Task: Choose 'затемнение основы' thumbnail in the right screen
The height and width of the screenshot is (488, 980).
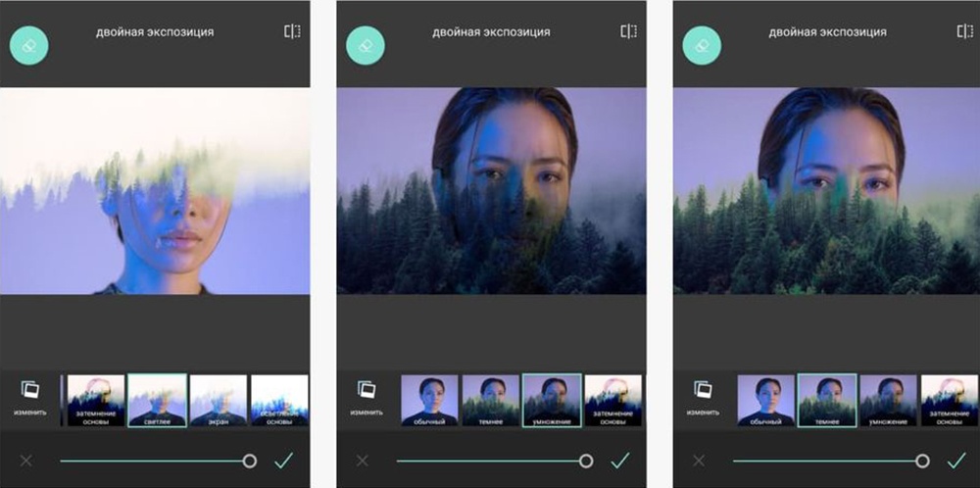Action: (949, 400)
